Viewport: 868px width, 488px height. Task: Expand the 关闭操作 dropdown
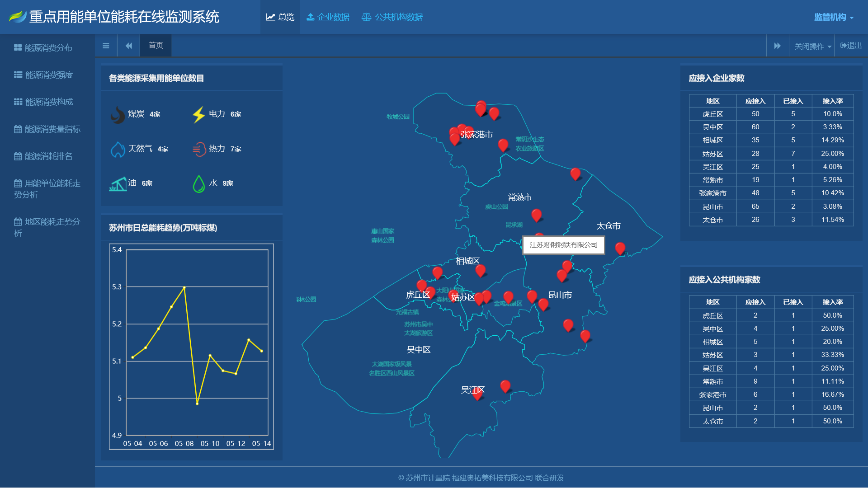click(x=812, y=47)
